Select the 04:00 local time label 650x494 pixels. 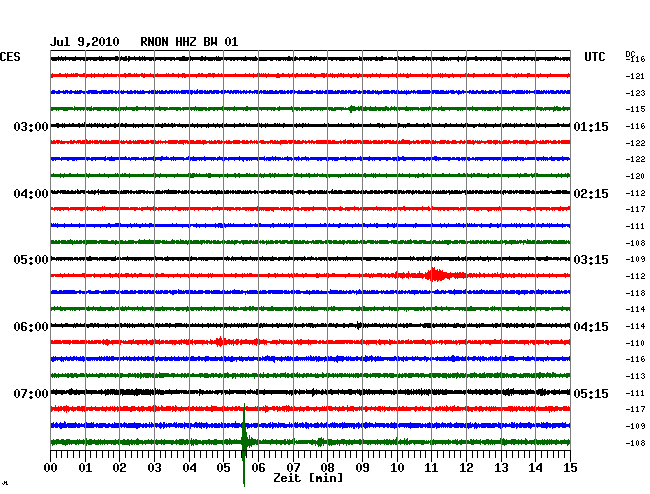pos(31,194)
